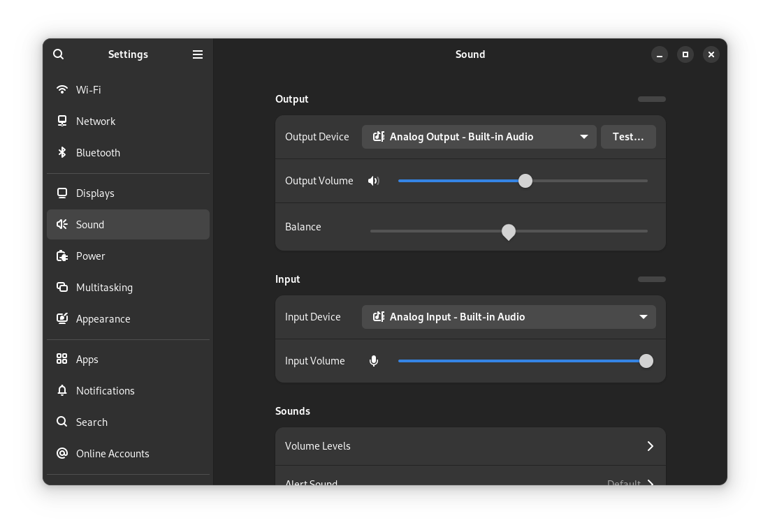Open the hamburger menu in Settings header
The height and width of the screenshot is (532, 770).
(198, 54)
